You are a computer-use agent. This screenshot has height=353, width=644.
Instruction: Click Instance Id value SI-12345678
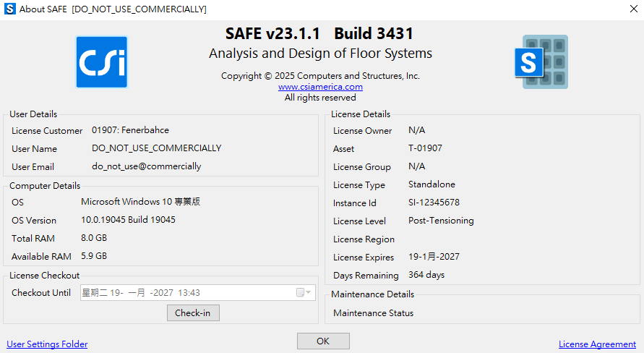click(x=434, y=203)
